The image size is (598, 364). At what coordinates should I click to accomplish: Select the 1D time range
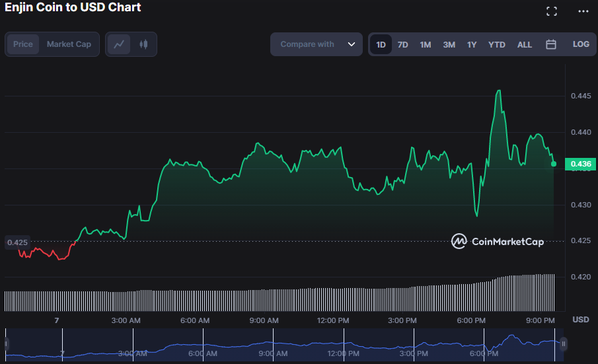point(381,45)
